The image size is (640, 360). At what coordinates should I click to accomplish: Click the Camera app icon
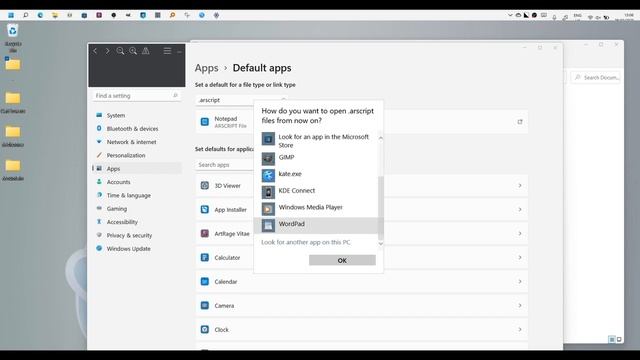pos(204,305)
